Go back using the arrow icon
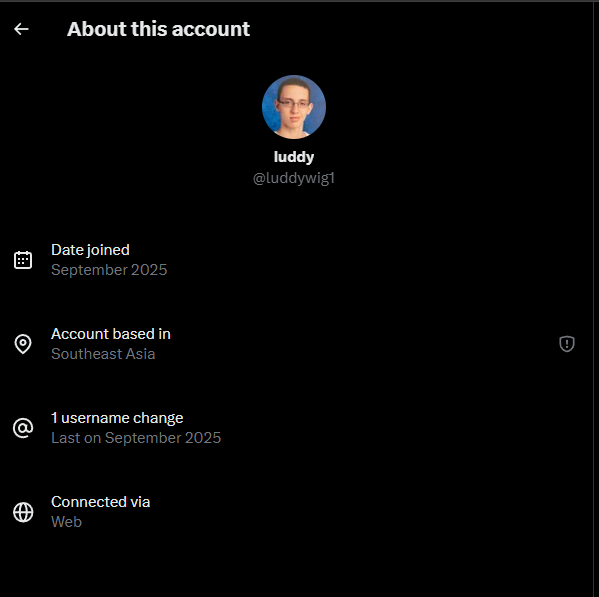 coord(21,29)
